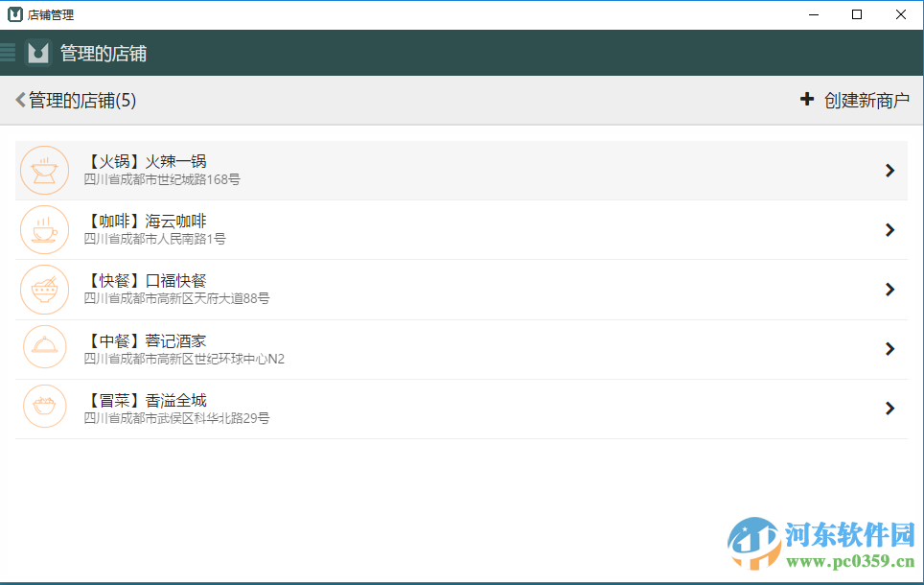
Task: Select store name 【中餐】蓉记酒家
Action: 146,340
